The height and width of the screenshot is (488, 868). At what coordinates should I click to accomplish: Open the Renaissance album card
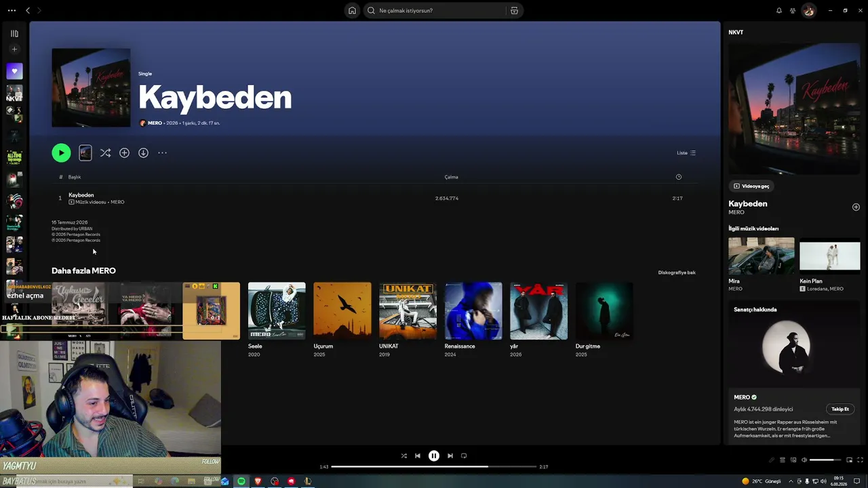[x=473, y=319]
